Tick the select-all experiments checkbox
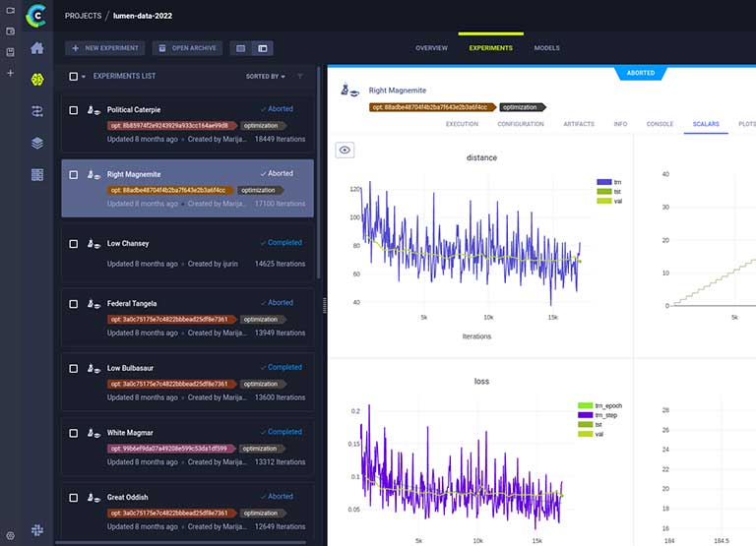Image resolution: width=756 pixels, height=546 pixels. point(73,76)
